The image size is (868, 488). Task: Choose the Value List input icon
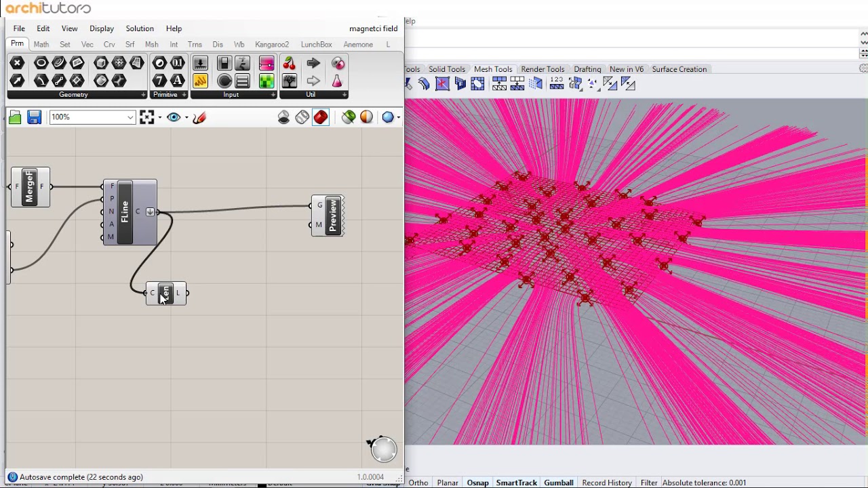click(x=242, y=81)
